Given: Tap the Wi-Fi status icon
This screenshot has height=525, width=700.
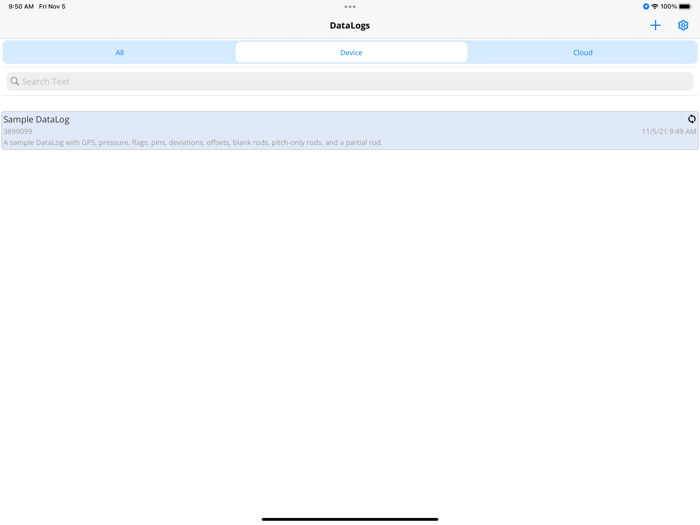Looking at the screenshot, I should point(654,6).
